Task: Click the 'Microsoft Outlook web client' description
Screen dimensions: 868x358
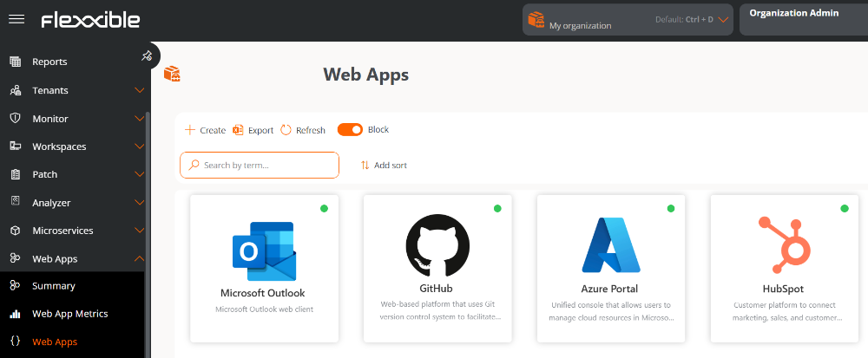Action: pyautogui.click(x=264, y=309)
